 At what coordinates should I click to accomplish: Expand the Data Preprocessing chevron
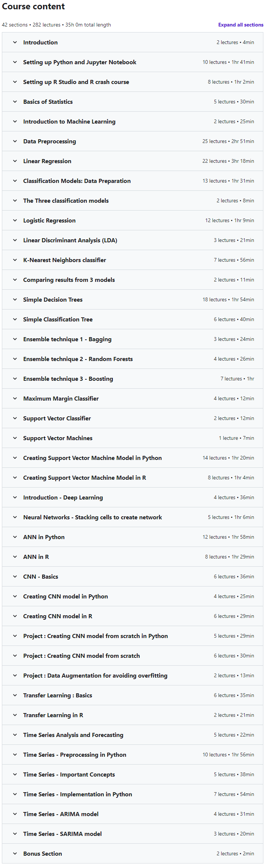[15, 141]
